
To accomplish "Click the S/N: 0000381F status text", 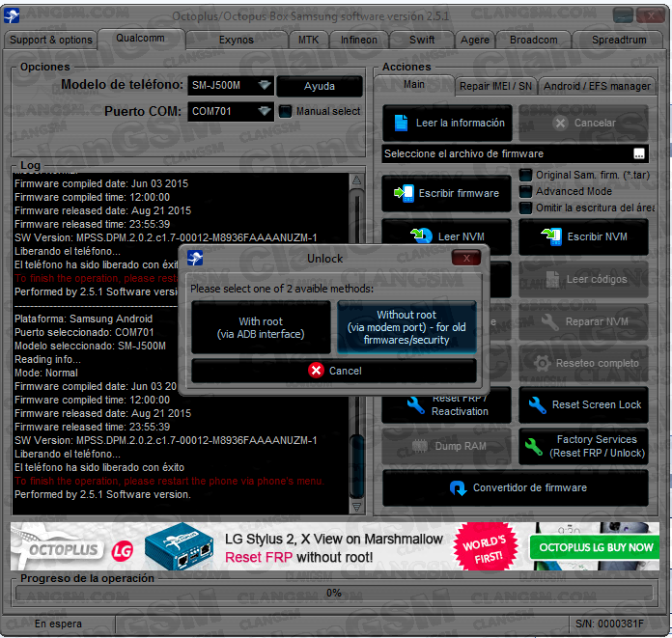I will point(609,624).
